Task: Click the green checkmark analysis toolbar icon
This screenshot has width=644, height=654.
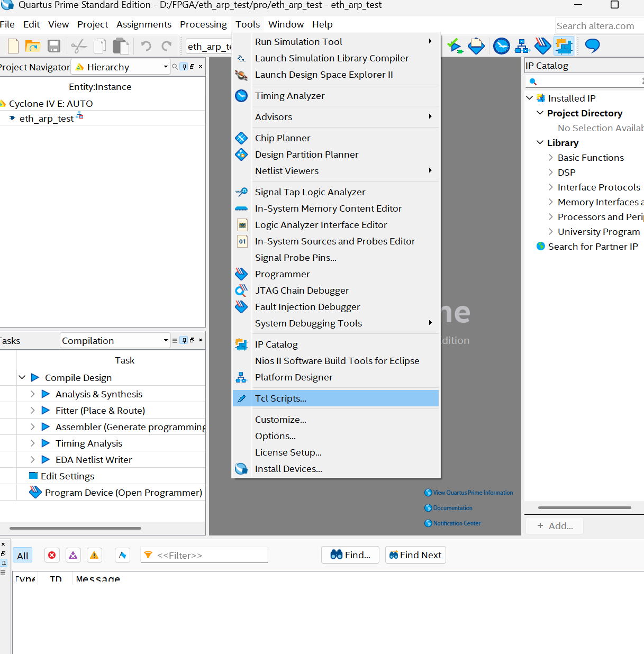Action: [x=455, y=47]
